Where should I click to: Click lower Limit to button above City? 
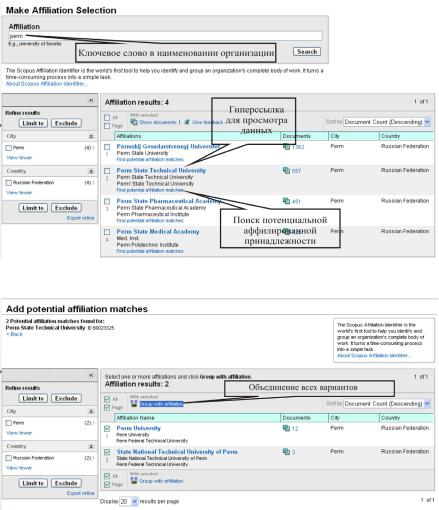tap(33, 399)
